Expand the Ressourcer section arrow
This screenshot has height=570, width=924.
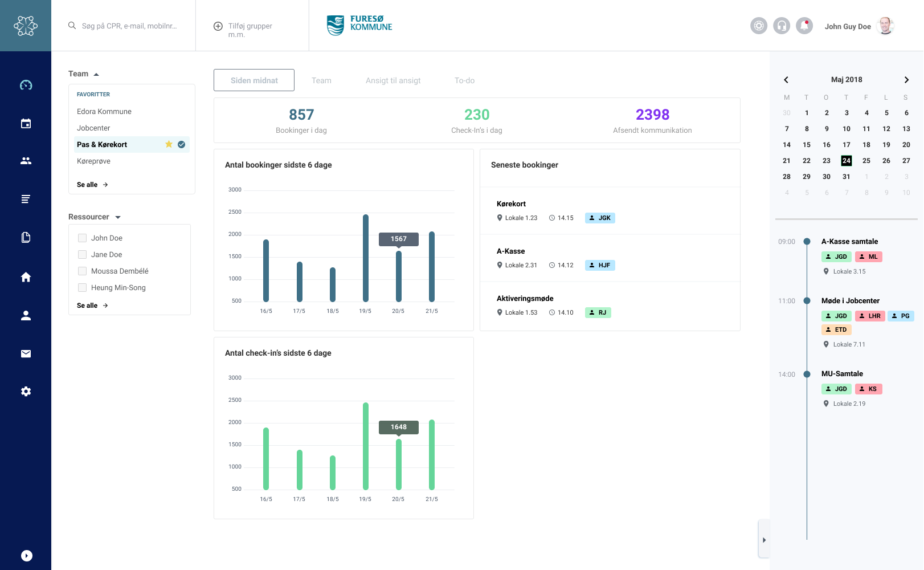pos(118,217)
